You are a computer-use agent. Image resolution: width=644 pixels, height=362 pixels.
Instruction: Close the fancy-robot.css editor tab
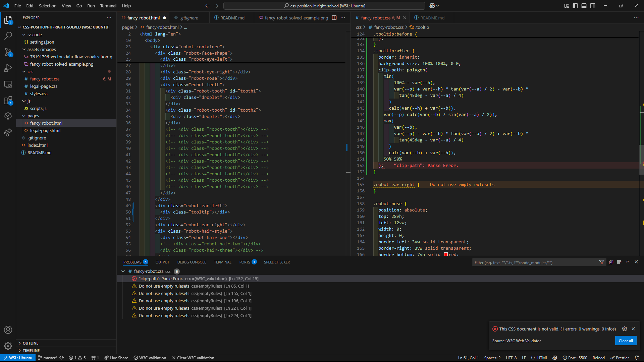click(405, 18)
